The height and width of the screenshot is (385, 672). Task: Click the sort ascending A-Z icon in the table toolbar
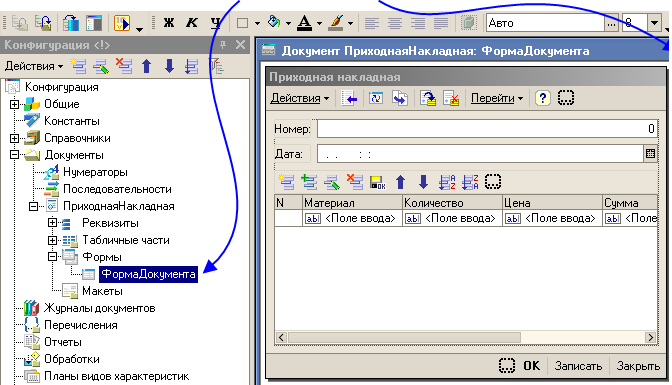click(447, 182)
